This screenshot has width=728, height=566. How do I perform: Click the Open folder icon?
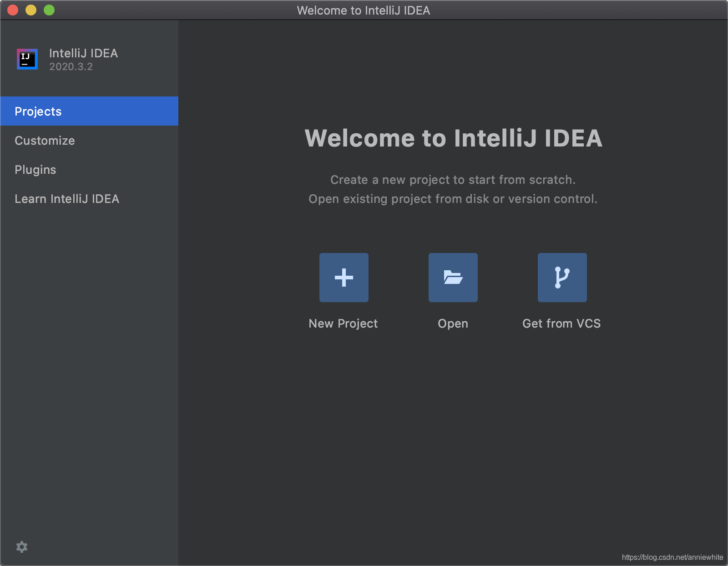[453, 278]
